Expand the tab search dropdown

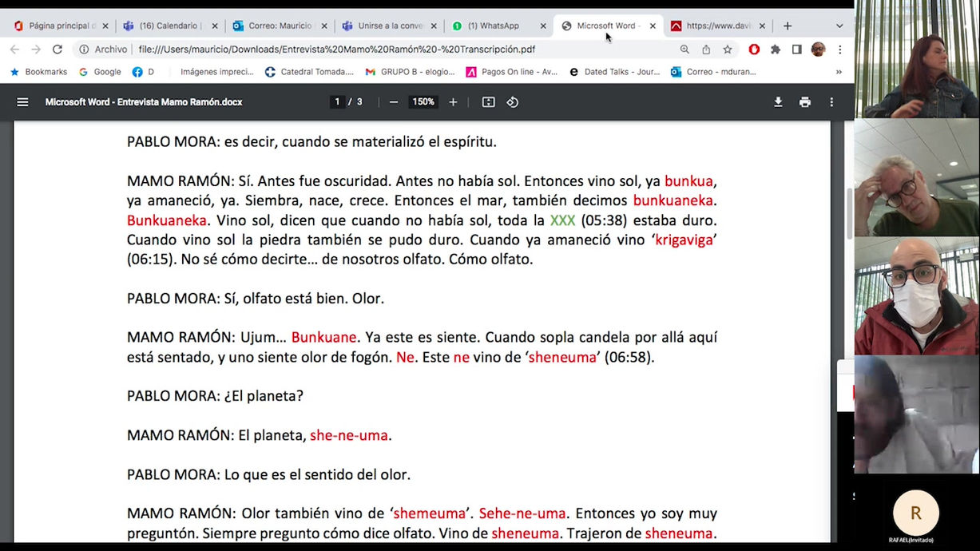point(839,26)
